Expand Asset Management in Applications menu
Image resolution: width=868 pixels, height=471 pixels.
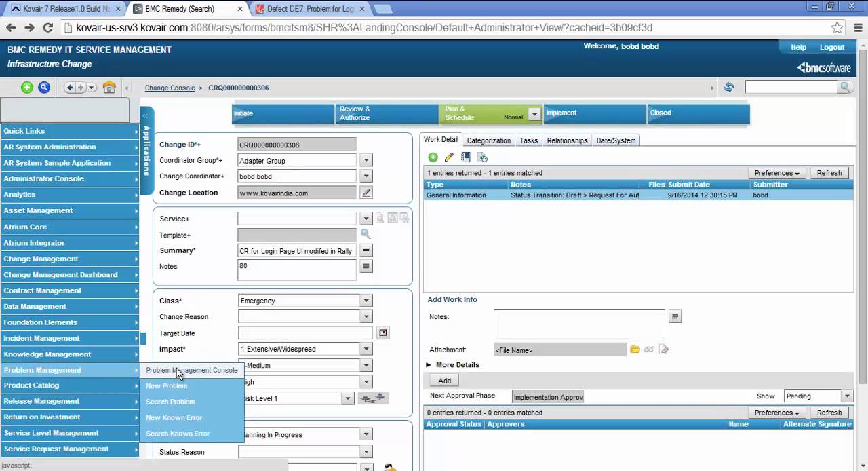(69, 210)
